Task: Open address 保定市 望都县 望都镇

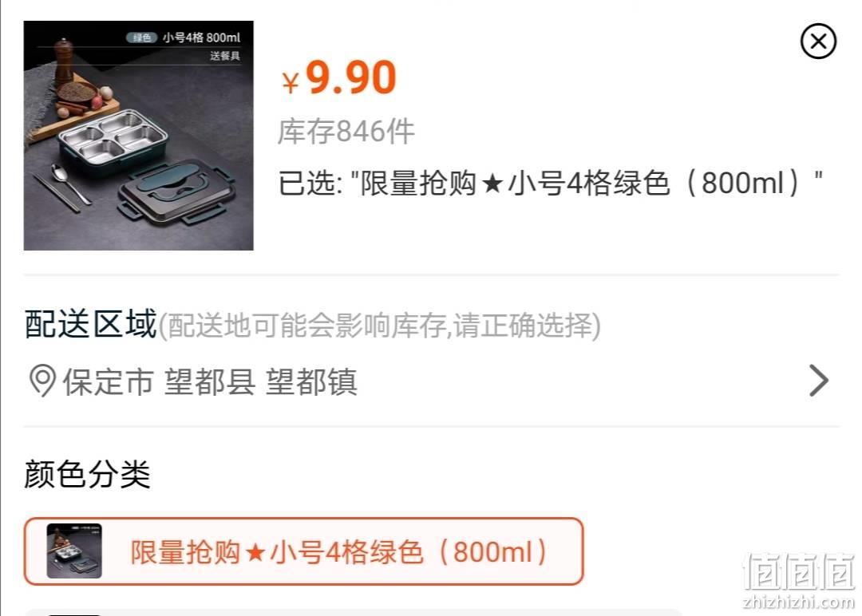Action: (x=210, y=381)
